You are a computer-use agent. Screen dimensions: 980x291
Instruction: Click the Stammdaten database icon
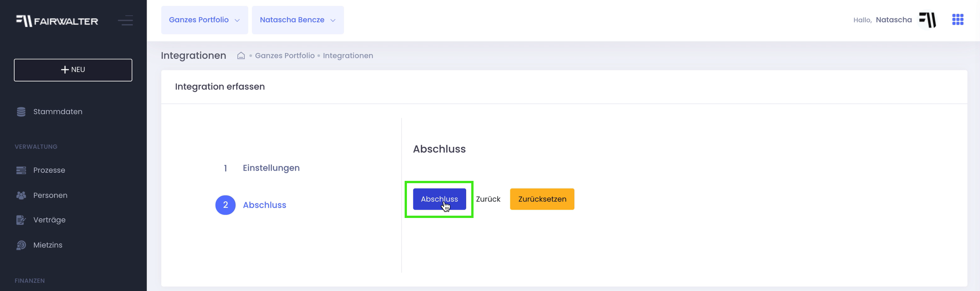point(21,112)
